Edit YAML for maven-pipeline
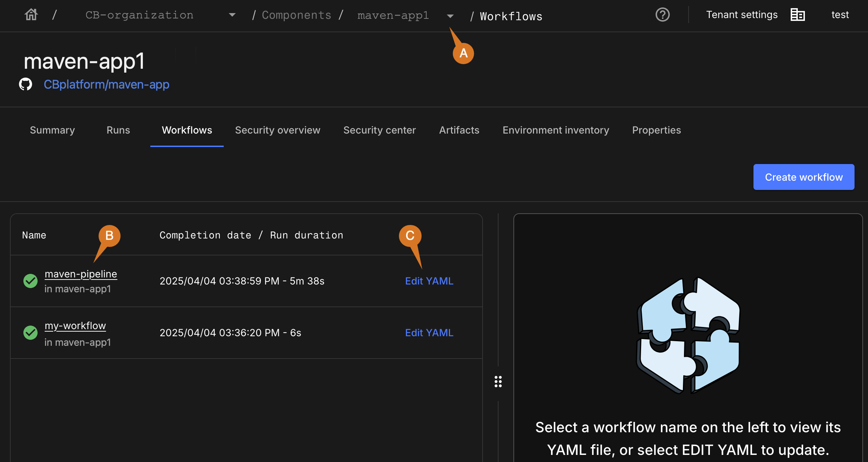Screen dimensions: 868x462 pyautogui.click(x=429, y=281)
